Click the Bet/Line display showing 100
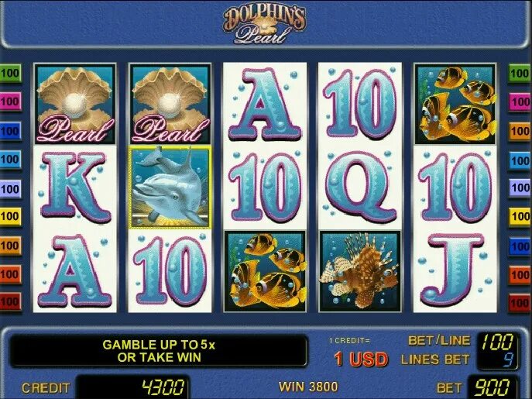This screenshot has height=399, width=532. 498,342
